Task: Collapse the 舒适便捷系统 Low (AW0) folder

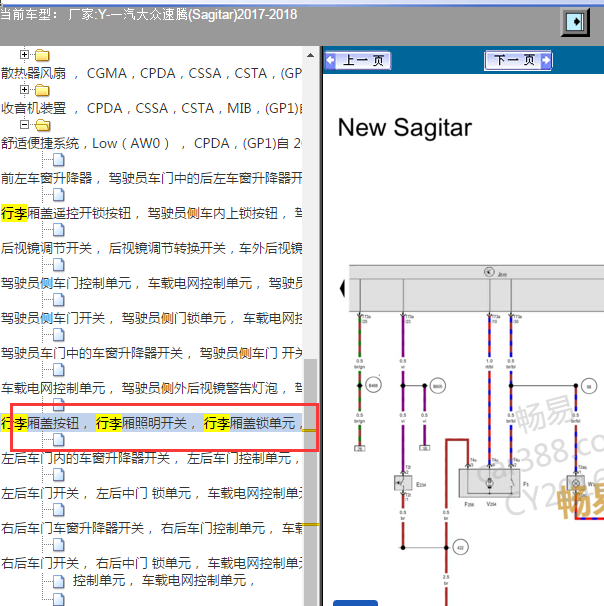Action: point(26,125)
